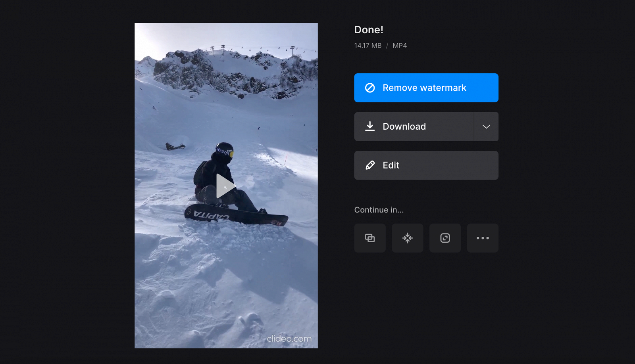Screen dimensions: 635x364
Task: Click the 14.17 MB file size text
Action: pos(368,45)
